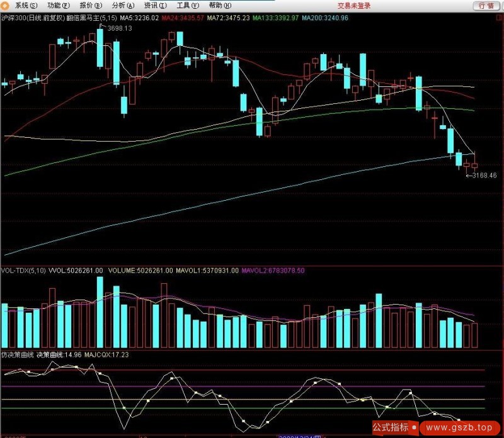Open the 分析 menu
Screen dimensions: 504x438
coord(123,6)
